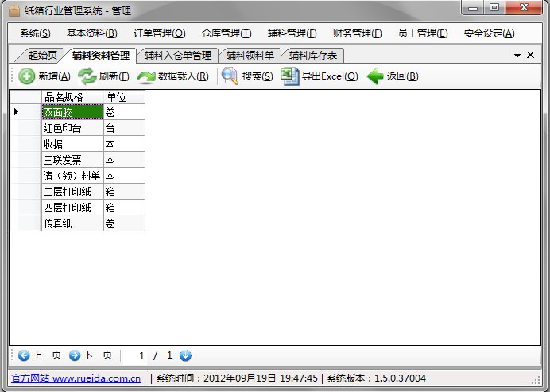Click the 箱 unit cell of 四层打印纸
Image resolution: width=550 pixels, height=392 pixels.
click(x=124, y=208)
